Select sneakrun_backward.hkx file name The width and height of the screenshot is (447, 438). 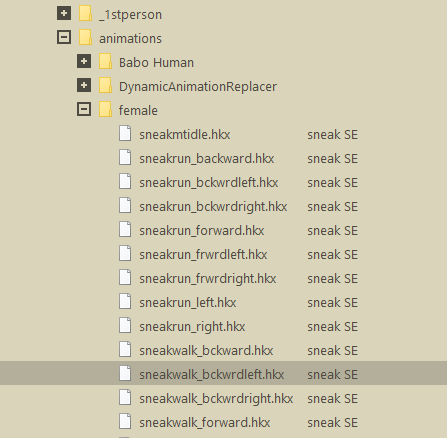(207, 159)
